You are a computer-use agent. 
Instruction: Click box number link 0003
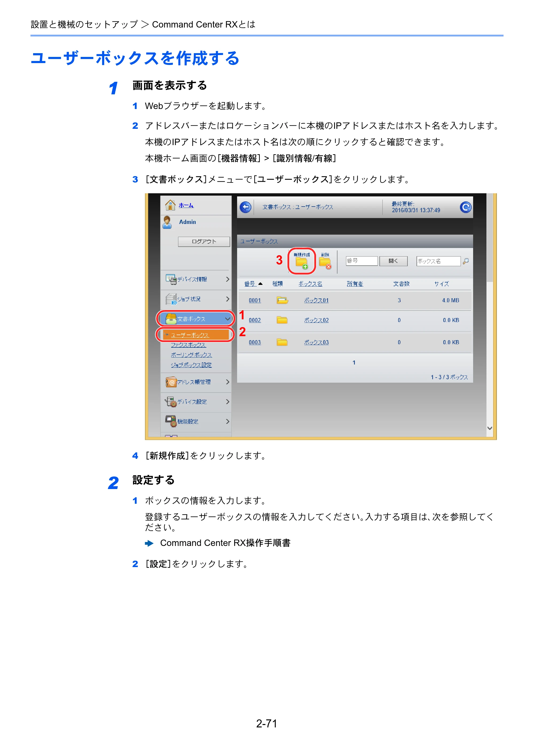point(255,342)
